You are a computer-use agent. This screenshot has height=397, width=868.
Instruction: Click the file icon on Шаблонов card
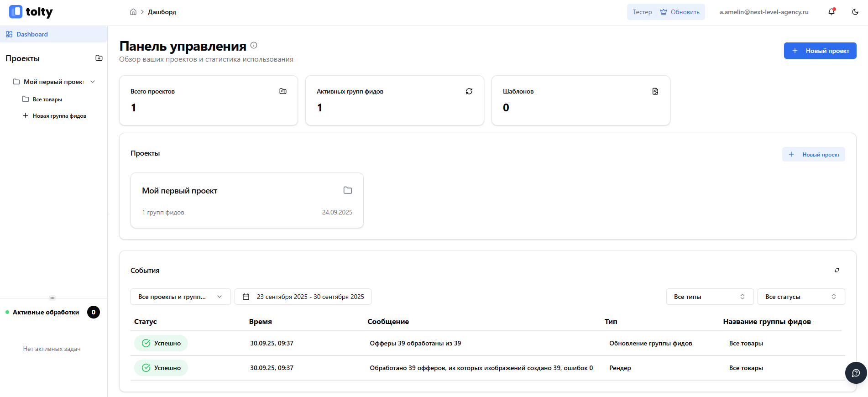click(655, 91)
